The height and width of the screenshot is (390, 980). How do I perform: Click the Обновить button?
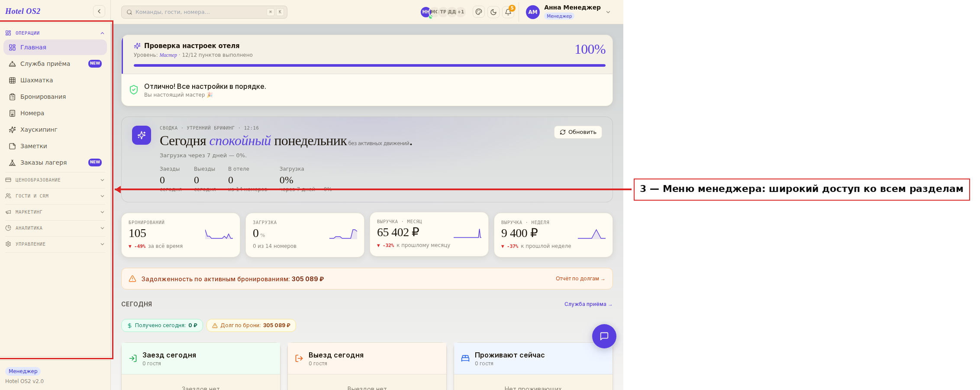tap(578, 132)
